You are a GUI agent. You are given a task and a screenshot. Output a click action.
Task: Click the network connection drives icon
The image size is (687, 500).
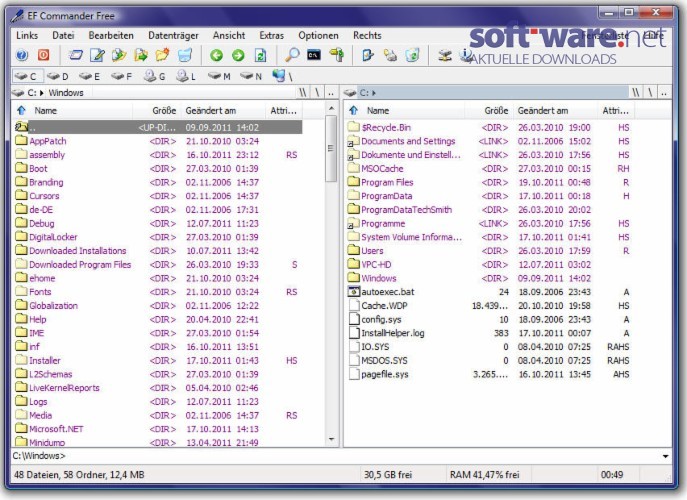(445, 55)
